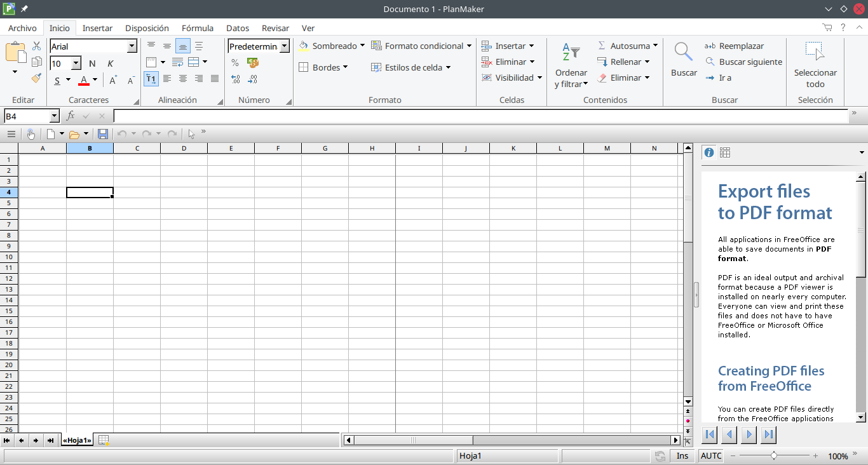
Task: Open the sidebar grid panel icon
Action: pos(725,152)
